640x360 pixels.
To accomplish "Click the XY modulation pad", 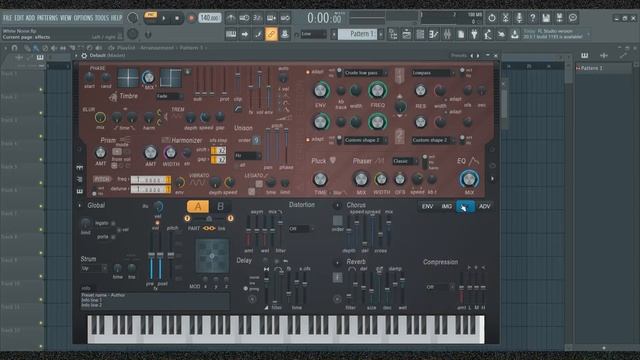I will click(x=212, y=256).
